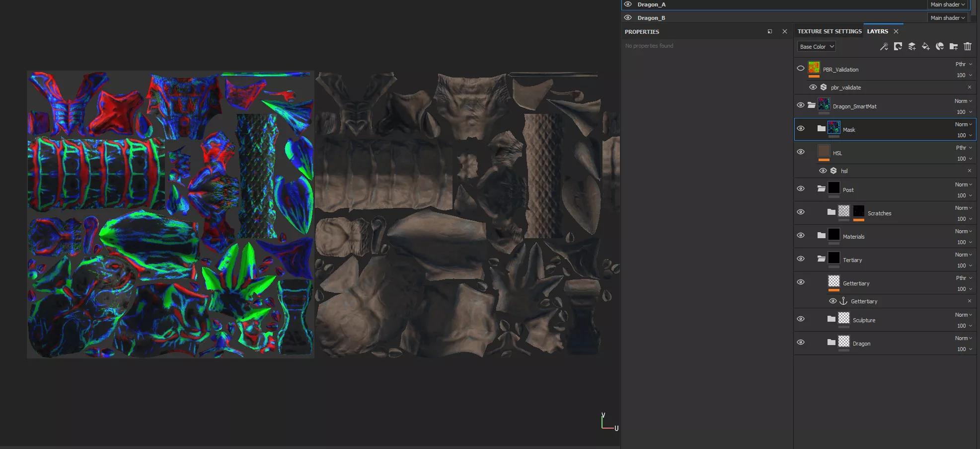Click the add effect magic wand icon
The height and width of the screenshot is (449, 980).
pos(884,47)
